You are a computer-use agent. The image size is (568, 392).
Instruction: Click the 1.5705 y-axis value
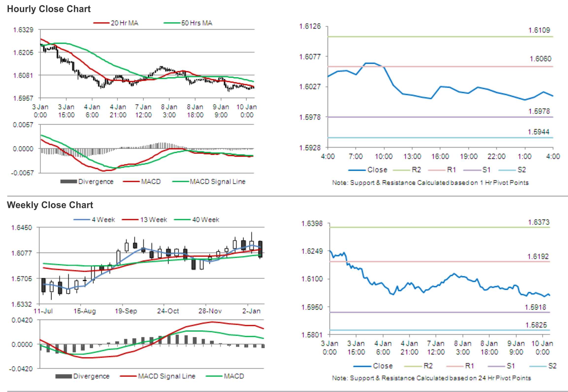[x=22, y=279]
